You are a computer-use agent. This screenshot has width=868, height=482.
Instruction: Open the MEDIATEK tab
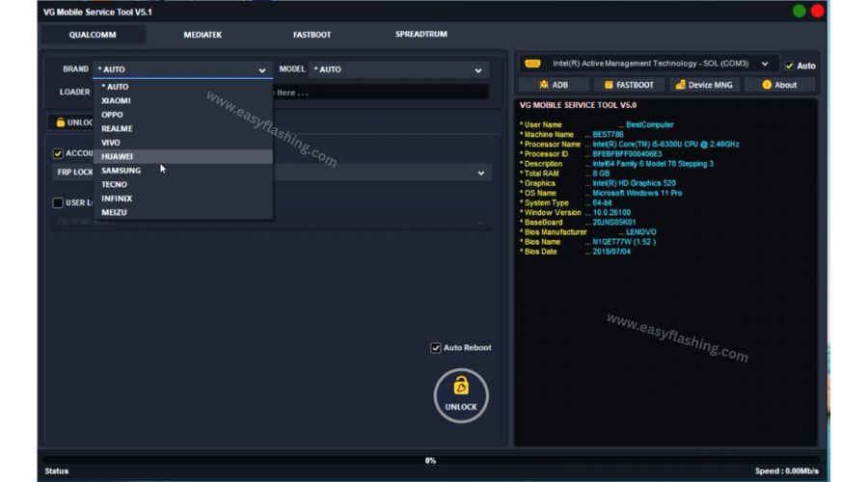coord(203,35)
